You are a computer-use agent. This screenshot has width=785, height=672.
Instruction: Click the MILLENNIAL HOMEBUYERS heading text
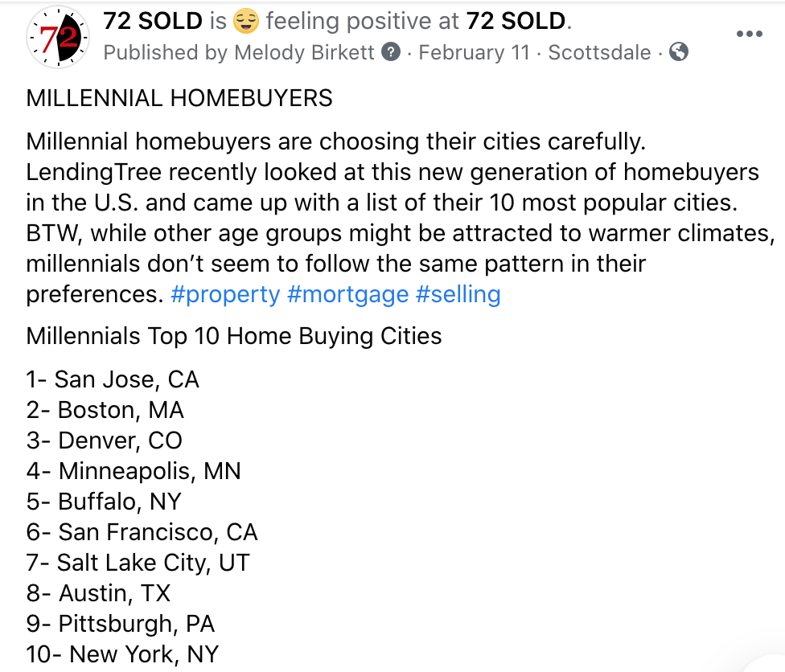(179, 98)
